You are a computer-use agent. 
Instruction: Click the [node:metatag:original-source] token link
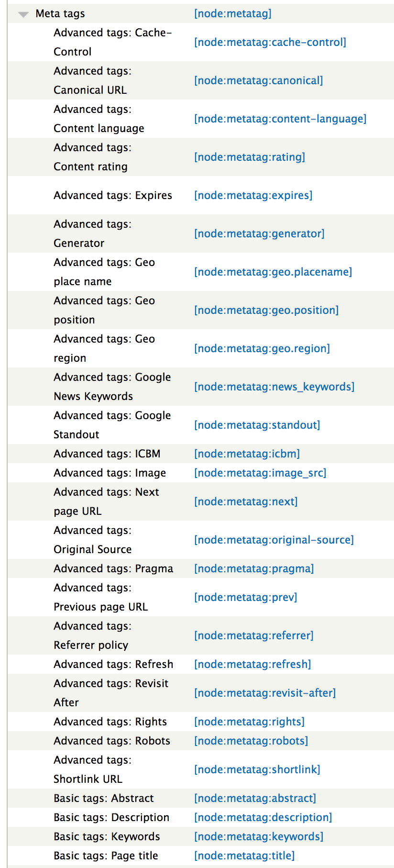[x=274, y=540]
